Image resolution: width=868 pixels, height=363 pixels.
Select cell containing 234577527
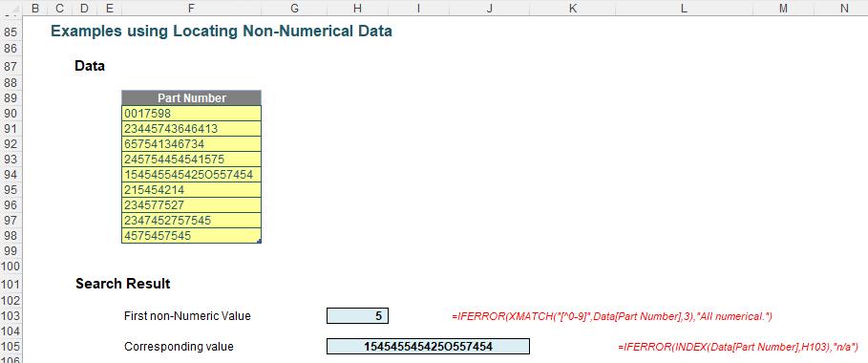192,205
